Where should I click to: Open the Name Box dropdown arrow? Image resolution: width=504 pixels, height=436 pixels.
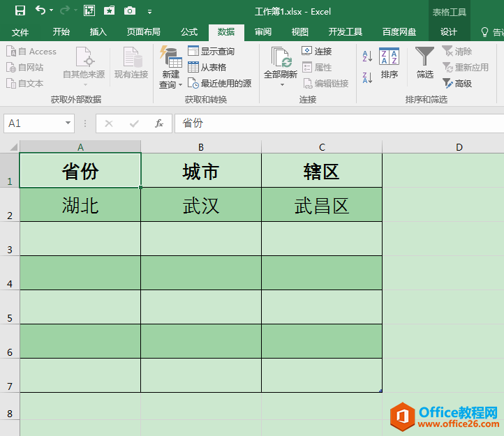(68, 123)
